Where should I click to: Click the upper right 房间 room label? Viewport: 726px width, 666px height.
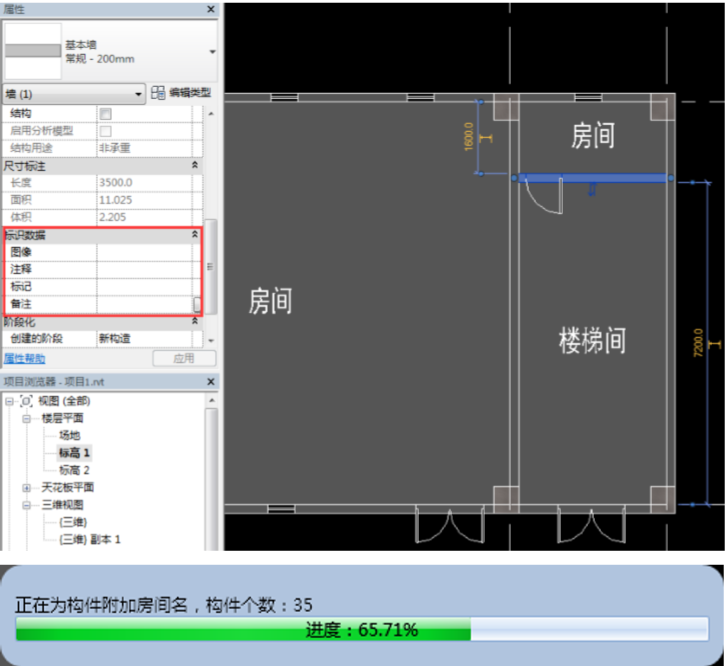593,136
